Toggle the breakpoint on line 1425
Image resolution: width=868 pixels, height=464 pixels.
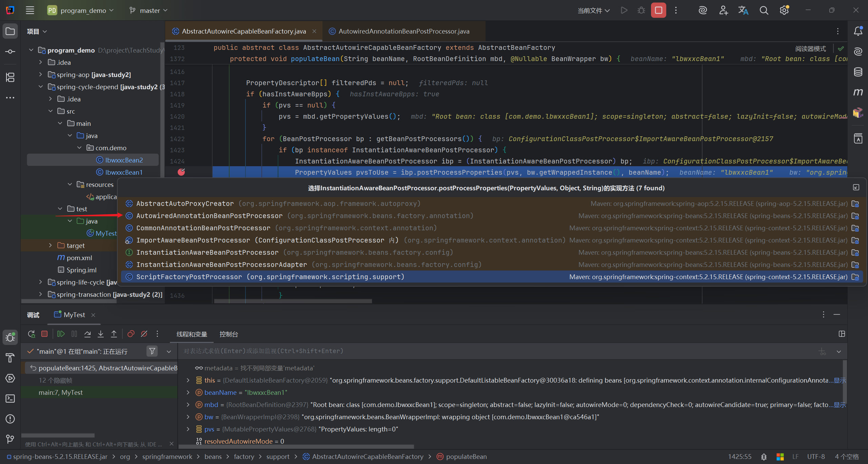point(181,172)
